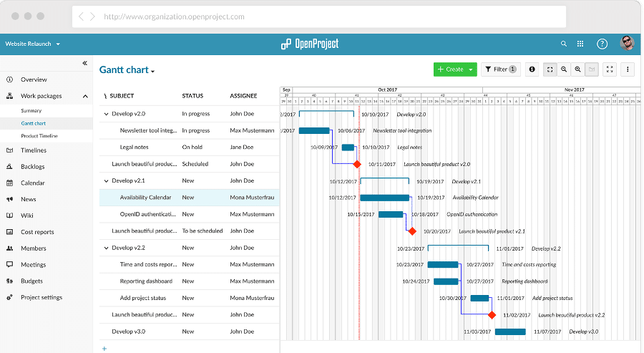The image size is (644, 353).
Task: Click the News megaphone icon
Action: pyautogui.click(x=9, y=199)
